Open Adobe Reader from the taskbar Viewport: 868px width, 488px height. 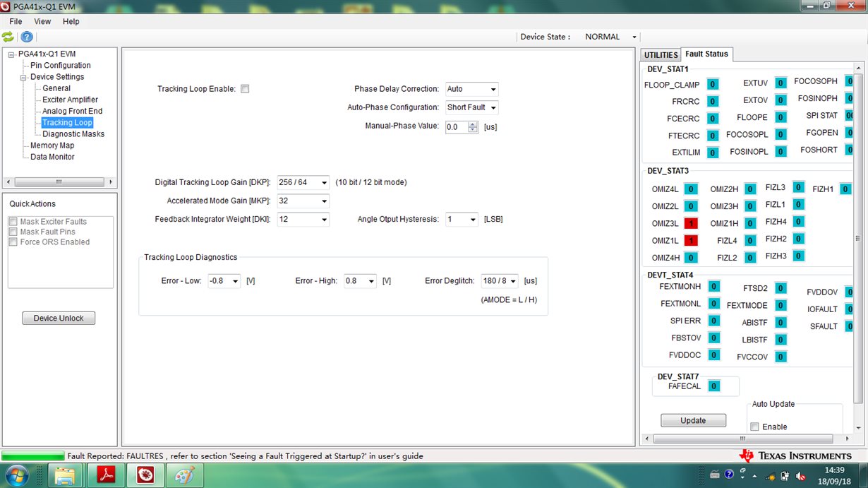pyautogui.click(x=107, y=476)
